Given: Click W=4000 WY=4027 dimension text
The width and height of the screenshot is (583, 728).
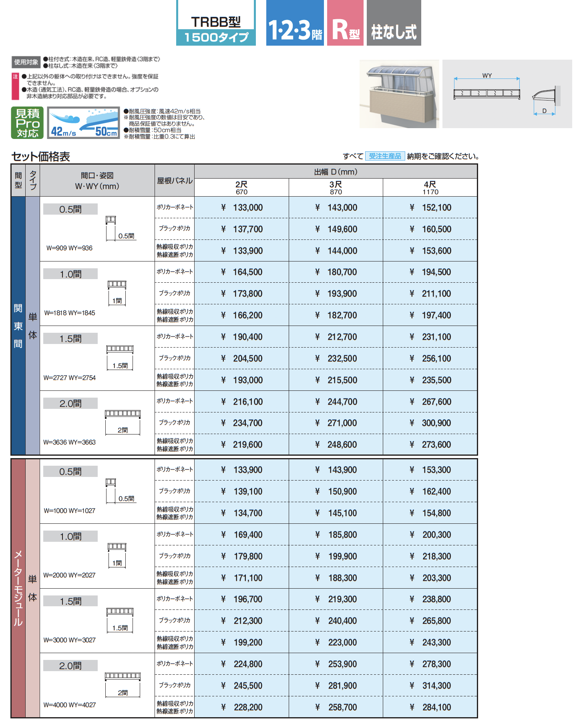Looking at the screenshot, I should coord(70,705).
